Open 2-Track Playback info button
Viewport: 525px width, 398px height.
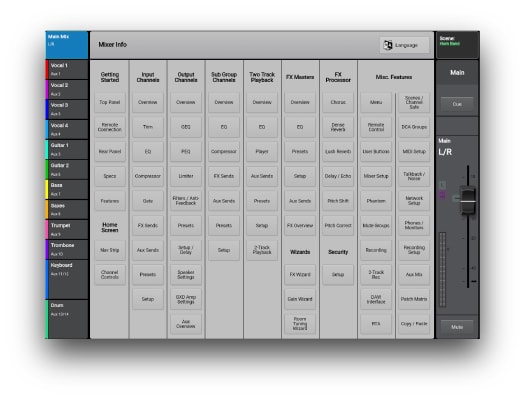[x=262, y=250]
